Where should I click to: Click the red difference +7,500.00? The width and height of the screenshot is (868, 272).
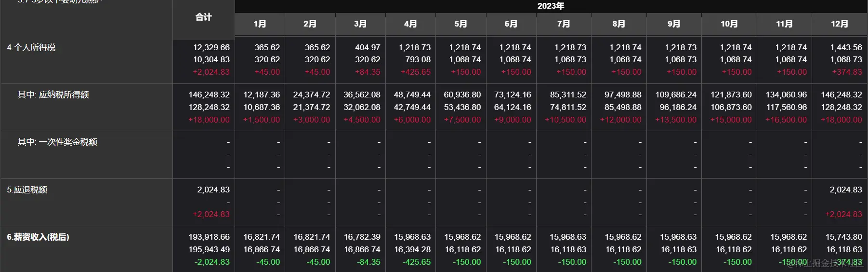click(462, 120)
